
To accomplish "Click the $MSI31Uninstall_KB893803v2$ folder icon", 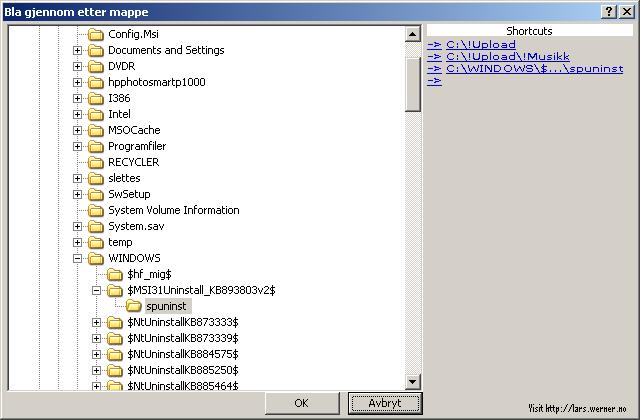I will click(115, 290).
